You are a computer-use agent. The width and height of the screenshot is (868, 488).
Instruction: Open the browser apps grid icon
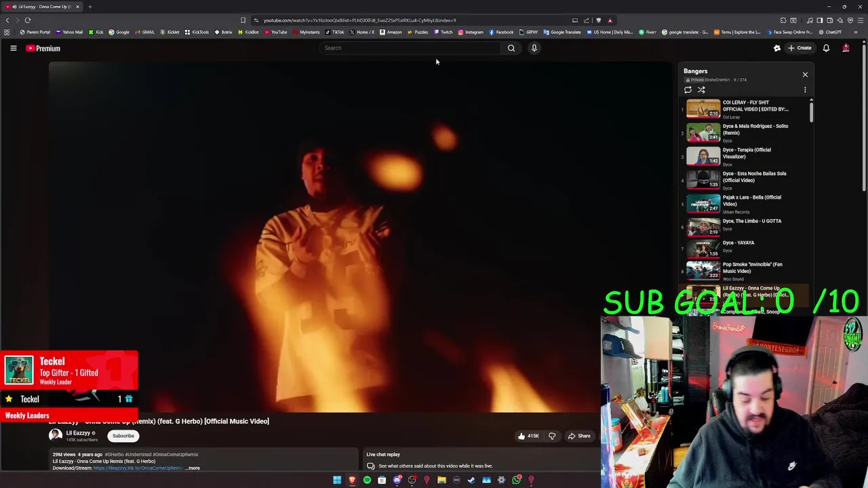(x=7, y=32)
